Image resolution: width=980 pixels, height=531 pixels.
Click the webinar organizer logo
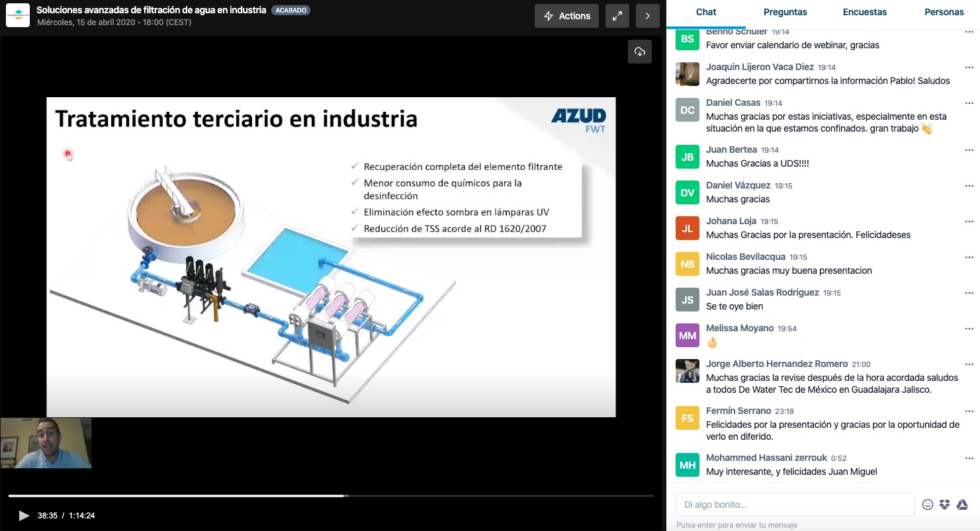click(x=18, y=15)
